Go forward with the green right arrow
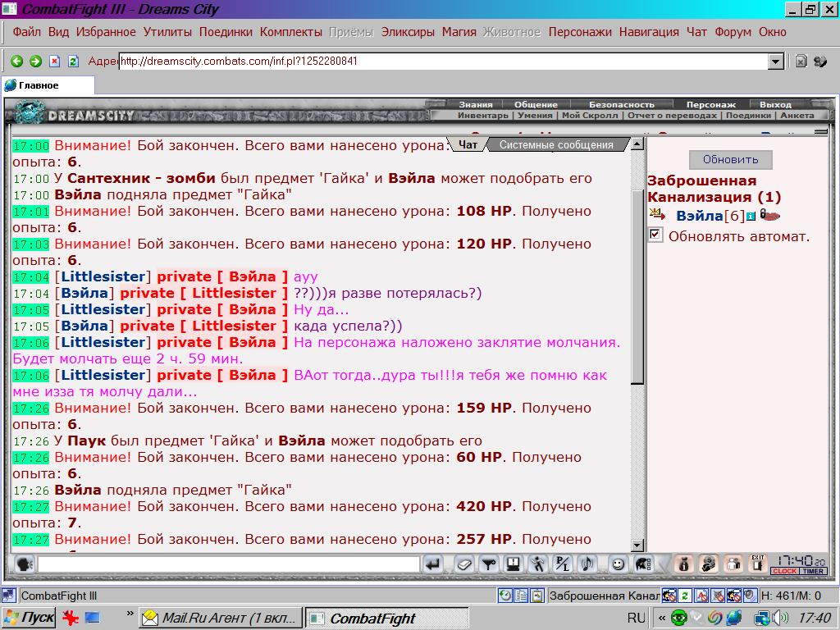This screenshot has width=840, height=630. [35, 62]
